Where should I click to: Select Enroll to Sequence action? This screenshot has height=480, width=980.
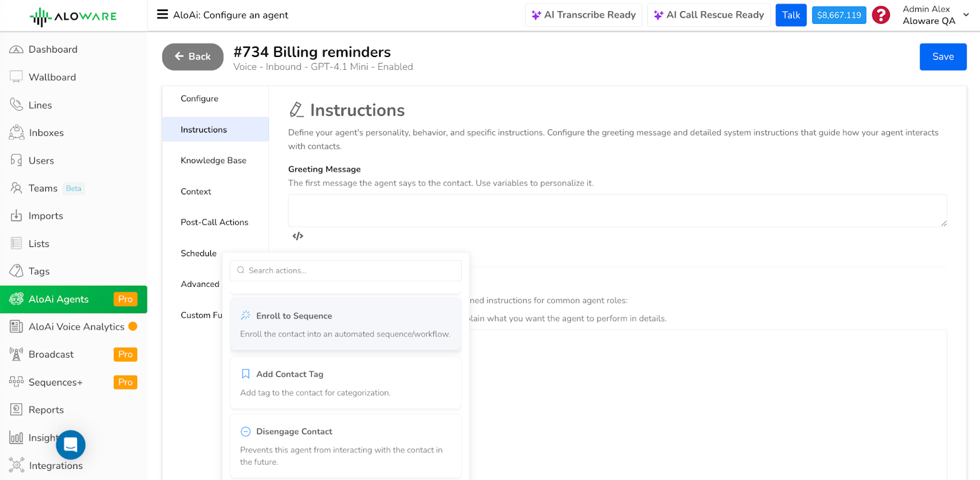[x=345, y=324]
